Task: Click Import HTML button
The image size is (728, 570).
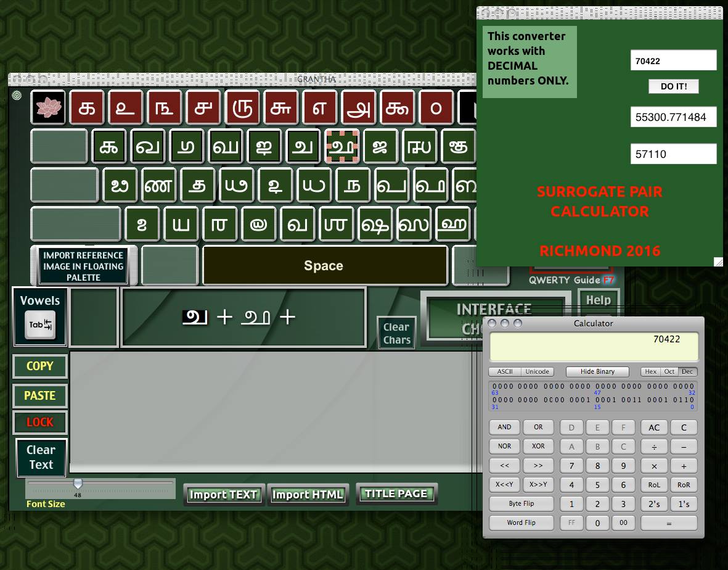Action: coord(308,494)
